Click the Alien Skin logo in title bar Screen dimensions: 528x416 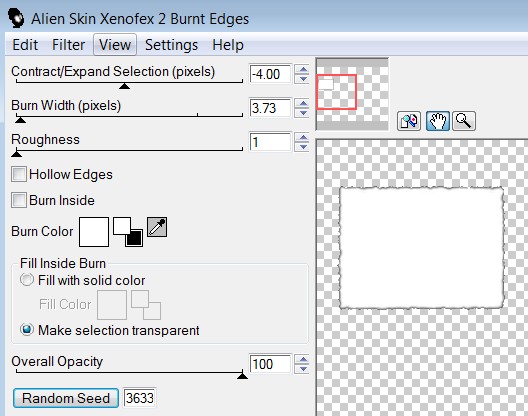[15, 18]
